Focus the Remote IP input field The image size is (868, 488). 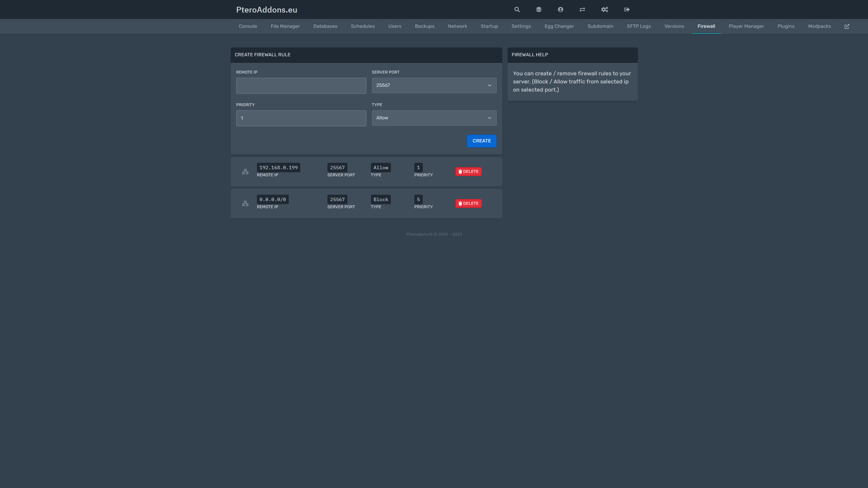coord(301,85)
